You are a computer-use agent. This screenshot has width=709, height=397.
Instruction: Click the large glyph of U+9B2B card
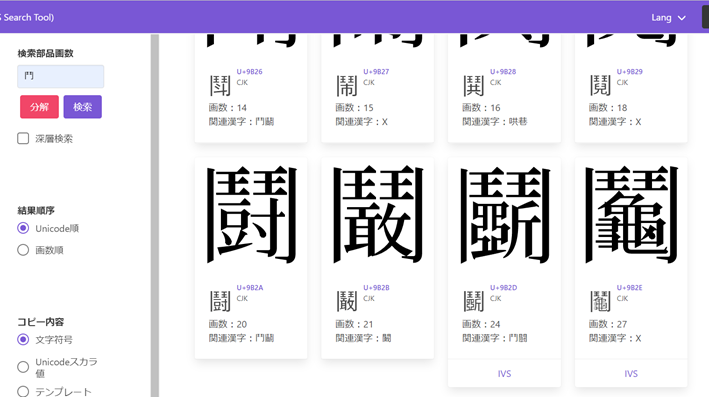378,215
